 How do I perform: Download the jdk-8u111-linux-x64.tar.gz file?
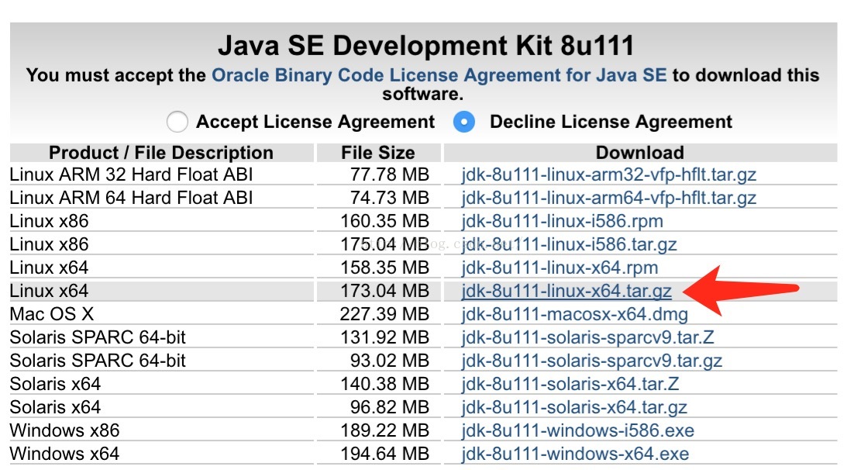click(x=567, y=291)
